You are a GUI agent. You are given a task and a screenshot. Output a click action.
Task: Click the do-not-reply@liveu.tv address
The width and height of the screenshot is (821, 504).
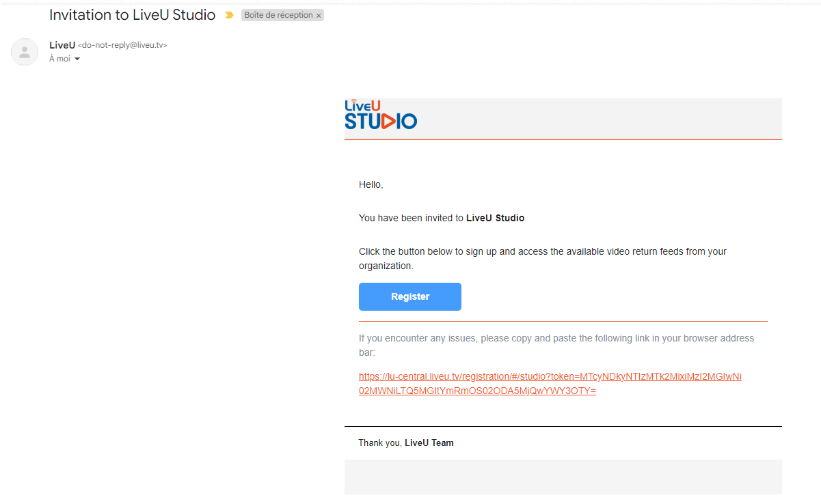[x=122, y=45]
